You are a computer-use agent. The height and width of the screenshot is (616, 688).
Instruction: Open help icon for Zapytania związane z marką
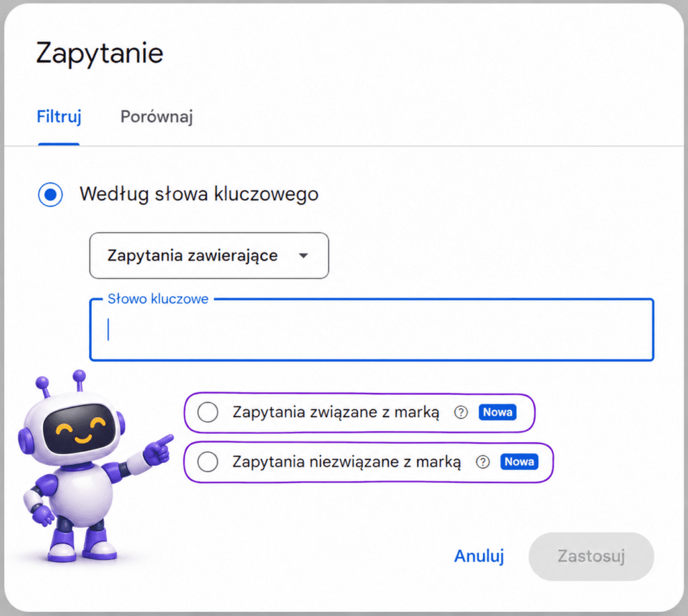click(x=461, y=412)
